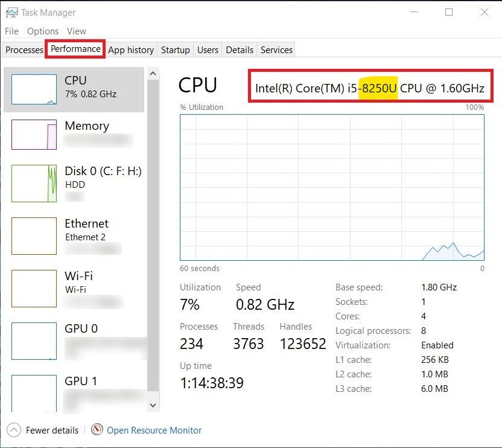Click the Task Manager title bar icon
The height and width of the screenshot is (448, 502).
click(x=11, y=12)
